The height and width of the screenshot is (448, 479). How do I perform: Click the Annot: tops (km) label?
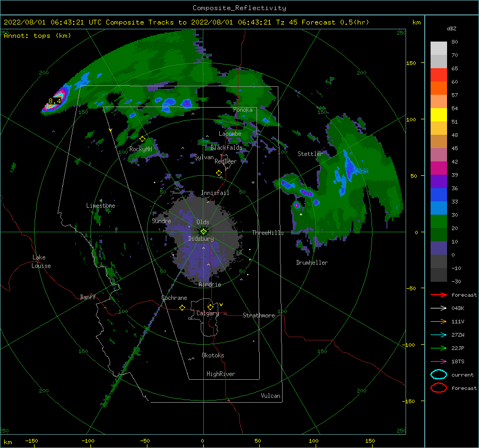37,36
